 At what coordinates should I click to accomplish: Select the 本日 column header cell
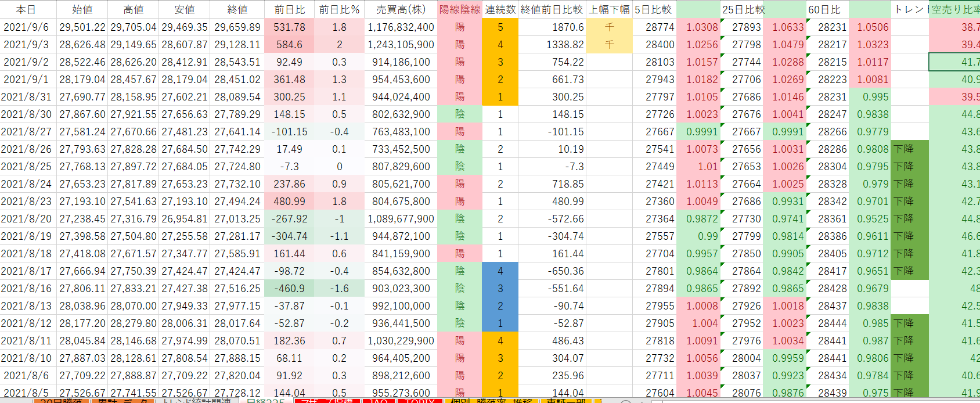pyautogui.click(x=28, y=9)
